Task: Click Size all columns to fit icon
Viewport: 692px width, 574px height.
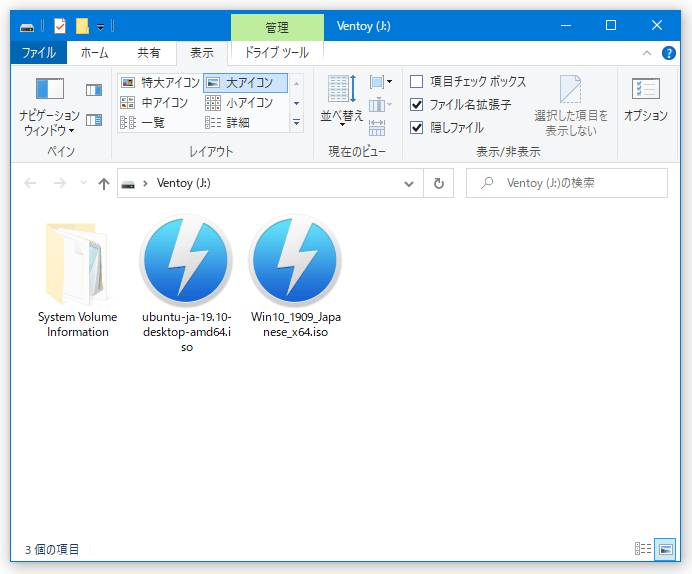Action: [x=377, y=128]
